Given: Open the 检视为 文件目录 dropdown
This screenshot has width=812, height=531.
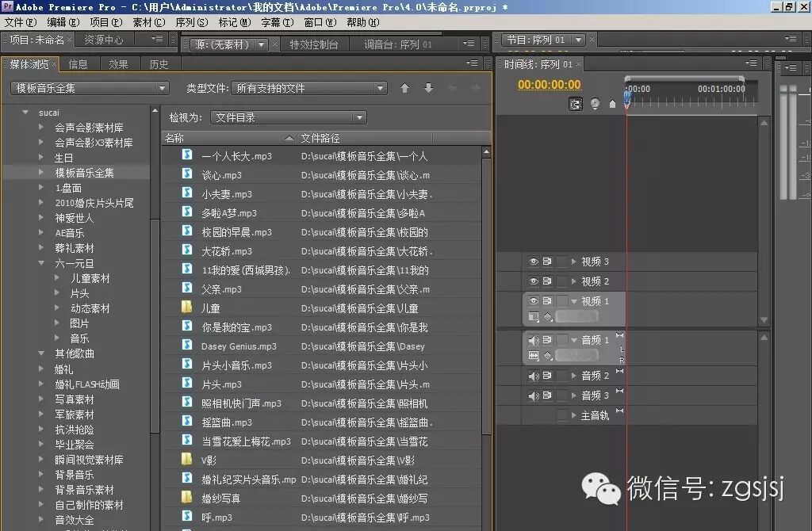Looking at the screenshot, I should click(289, 117).
